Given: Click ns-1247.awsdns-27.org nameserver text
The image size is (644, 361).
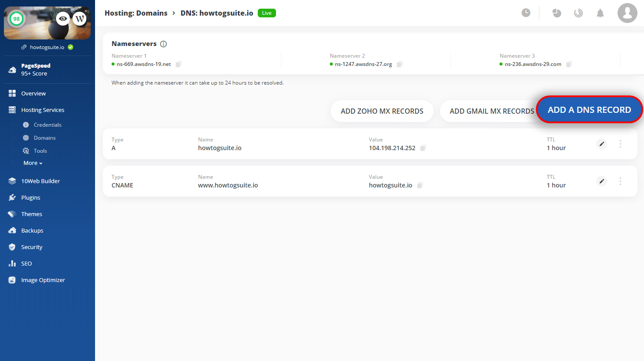Looking at the screenshot, I should tap(363, 64).
